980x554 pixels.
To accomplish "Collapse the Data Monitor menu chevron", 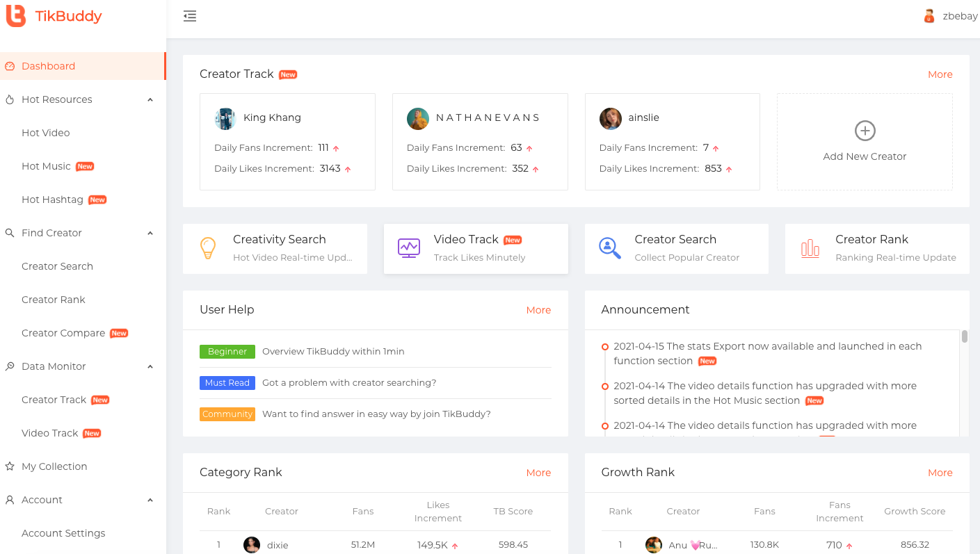I will (150, 366).
